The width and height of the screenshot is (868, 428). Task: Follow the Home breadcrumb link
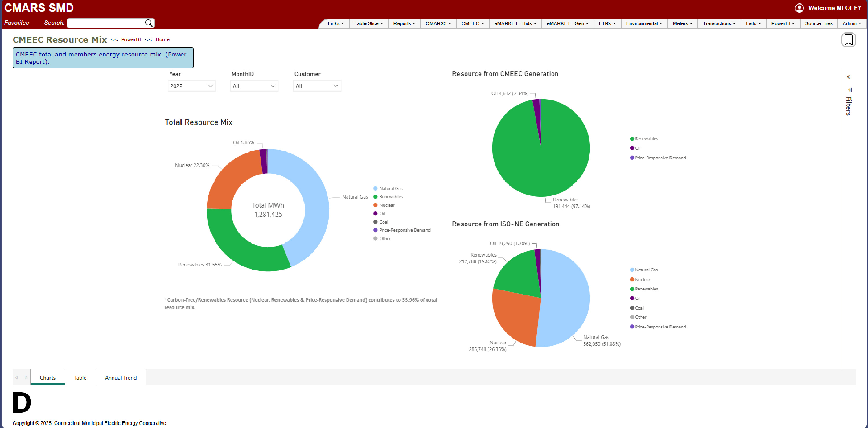click(162, 39)
